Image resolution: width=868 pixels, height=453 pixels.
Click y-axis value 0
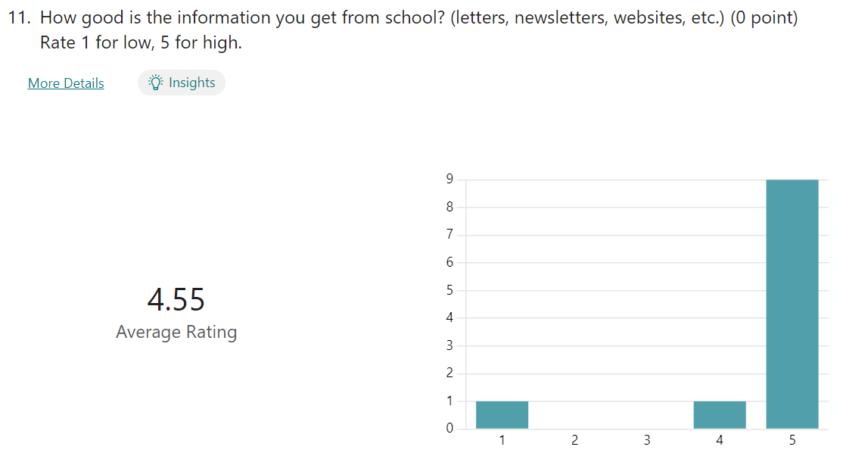pyautogui.click(x=450, y=428)
